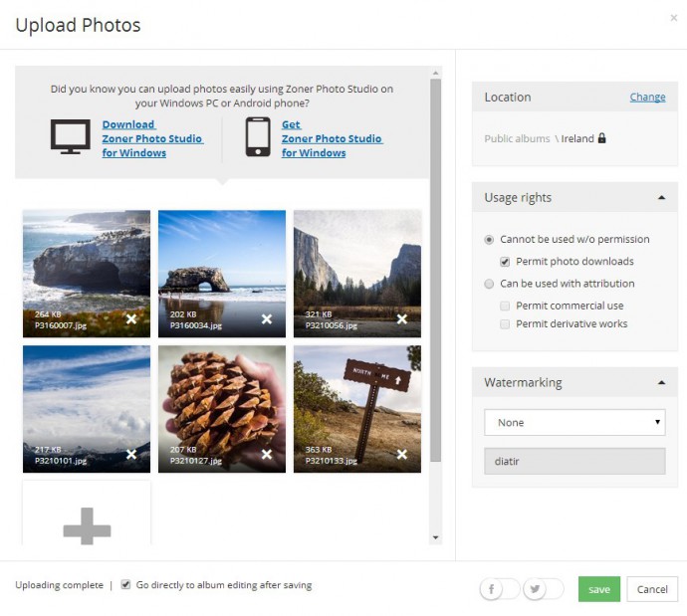Image resolution: width=687 pixels, height=616 pixels.
Task: Collapse the Usage rights section
Action: 661,198
